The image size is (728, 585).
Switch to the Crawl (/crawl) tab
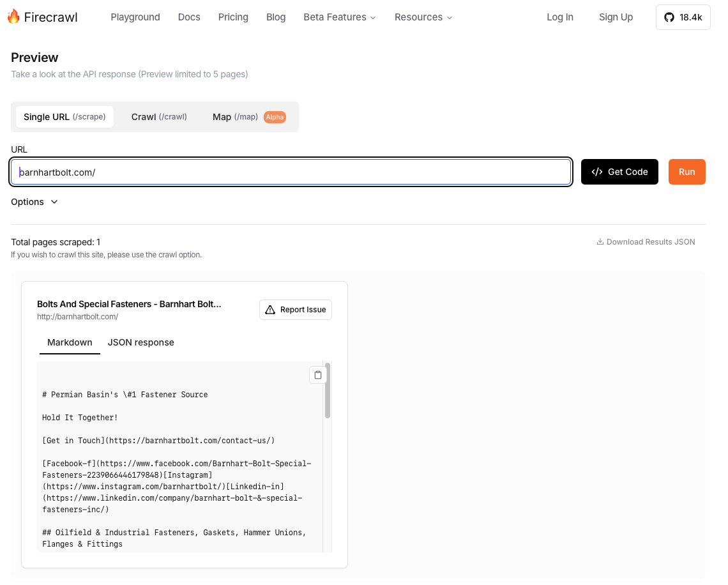coord(159,117)
